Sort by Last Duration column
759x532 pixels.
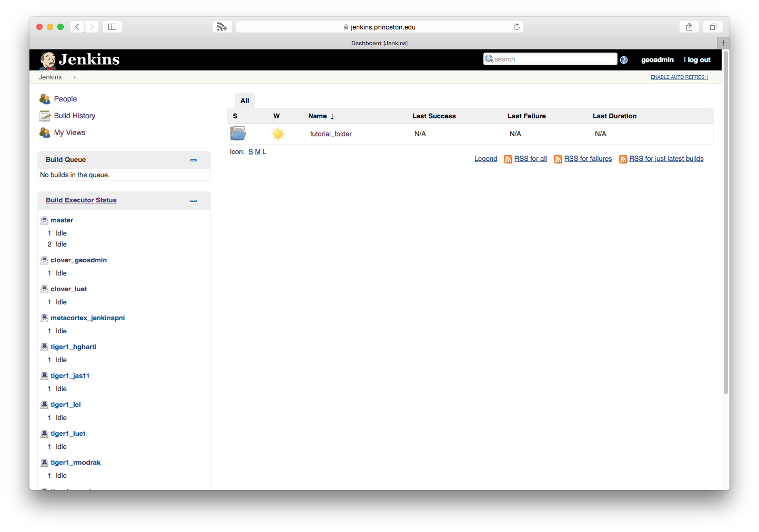tap(614, 116)
